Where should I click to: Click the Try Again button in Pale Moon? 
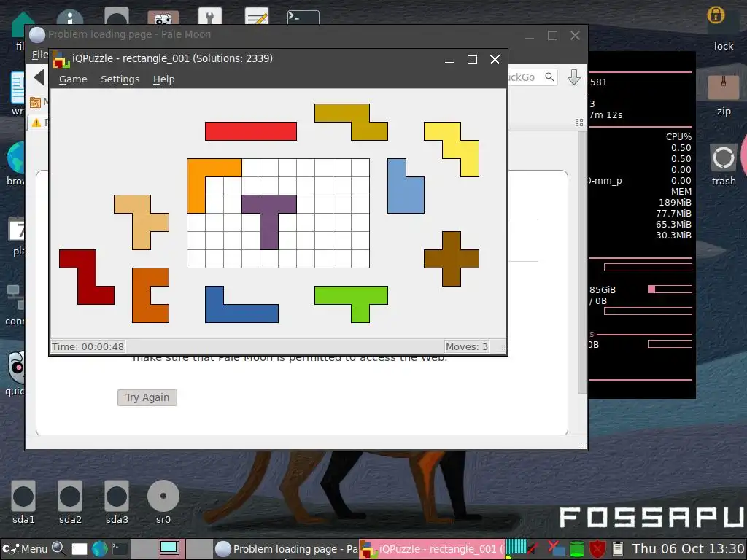[x=147, y=397]
